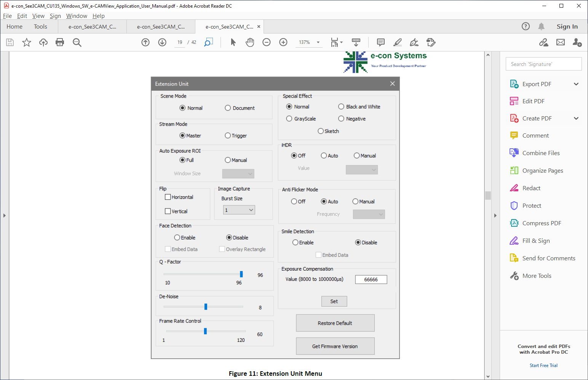Add a bookmark with the star icon
This screenshot has height=380, width=588.
[x=26, y=42]
